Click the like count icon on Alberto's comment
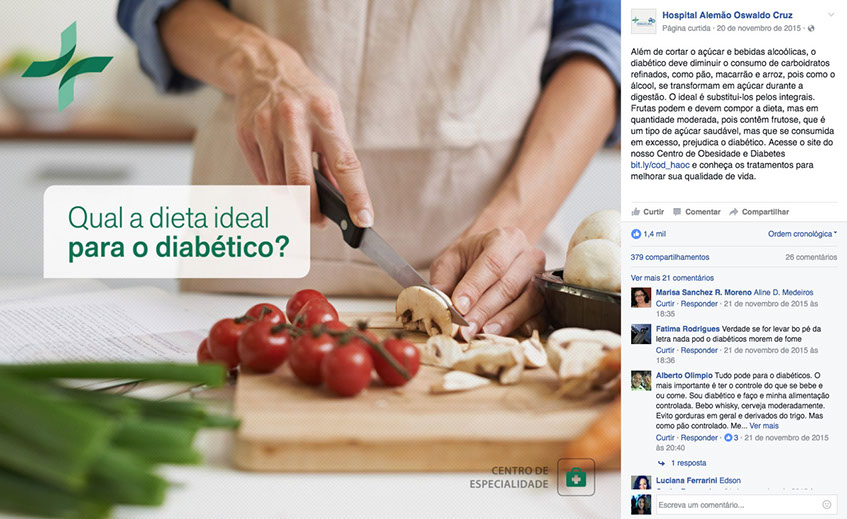 [x=728, y=437]
